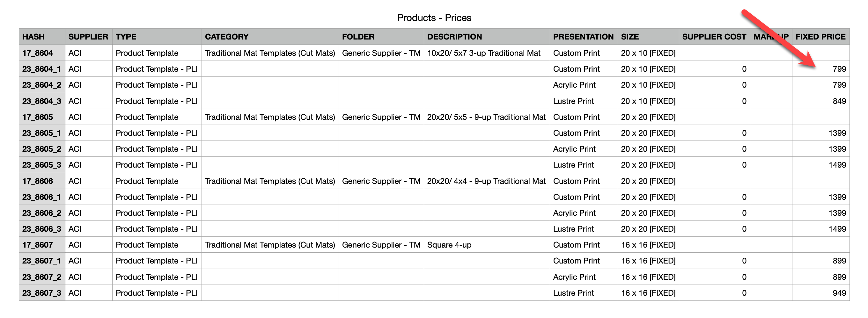Select row hash cell 17_8604
868x318 pixels.
tap(37, 53)
